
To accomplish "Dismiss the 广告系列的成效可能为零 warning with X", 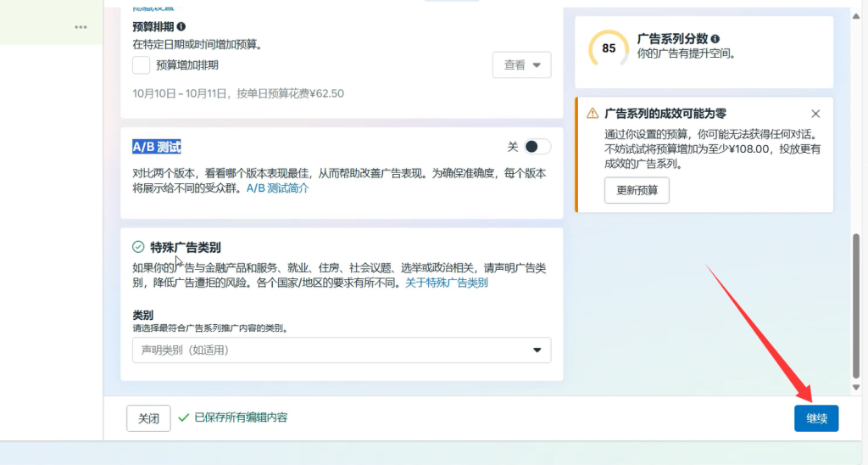I will click(x=815, y=114).
